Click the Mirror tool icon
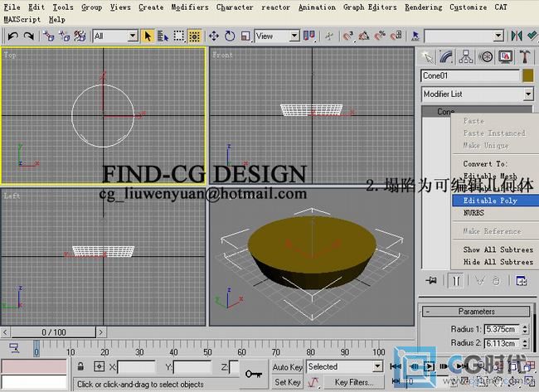This screenshot has height=392, width=539. 517,36
